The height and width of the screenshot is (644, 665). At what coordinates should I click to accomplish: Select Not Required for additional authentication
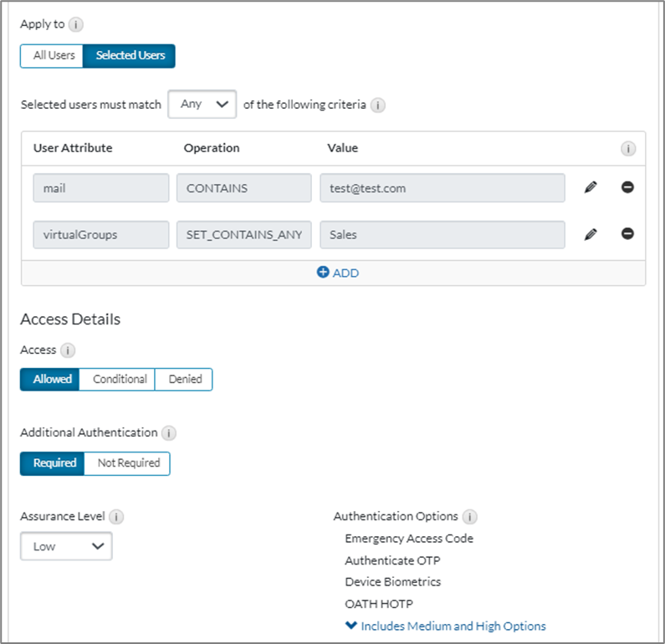pos(128,463)
